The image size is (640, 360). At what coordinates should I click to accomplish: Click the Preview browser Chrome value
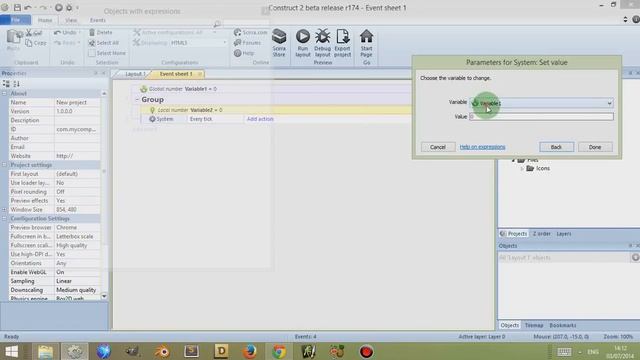click(77, 227)
